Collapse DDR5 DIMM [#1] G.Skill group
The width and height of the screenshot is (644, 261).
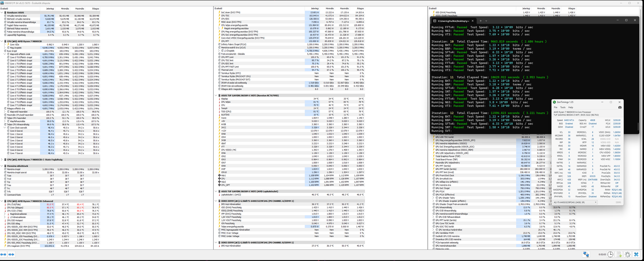216,201
